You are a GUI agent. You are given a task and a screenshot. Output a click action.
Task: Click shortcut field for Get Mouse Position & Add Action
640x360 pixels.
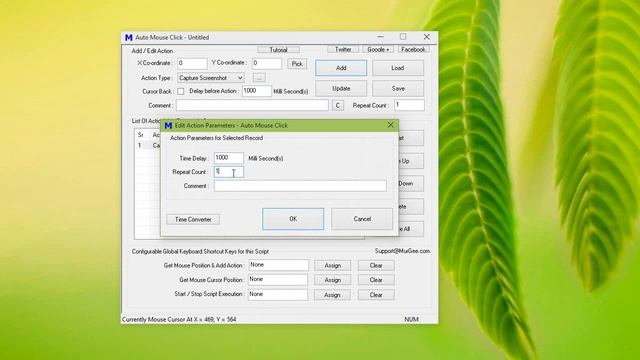tap(278, 265)
